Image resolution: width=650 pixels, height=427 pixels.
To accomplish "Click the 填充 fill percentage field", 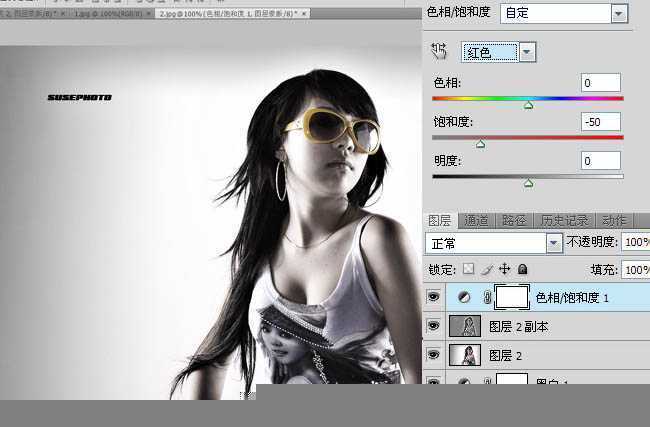I will [635, 270].
